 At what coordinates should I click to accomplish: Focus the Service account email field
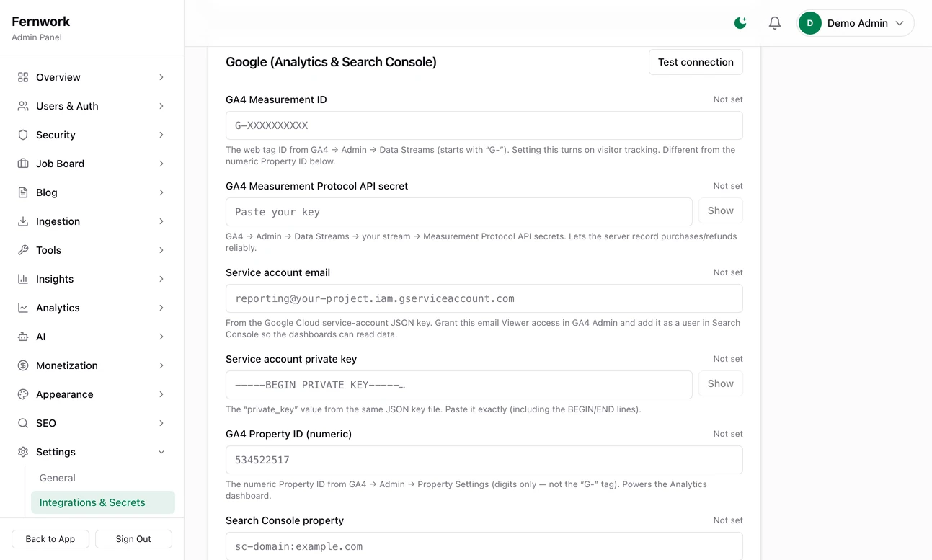[484, 298]
